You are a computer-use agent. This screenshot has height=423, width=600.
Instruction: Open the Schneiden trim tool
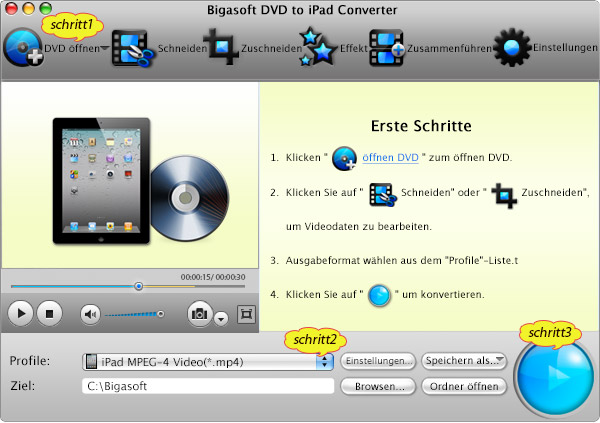click(132, 48)
